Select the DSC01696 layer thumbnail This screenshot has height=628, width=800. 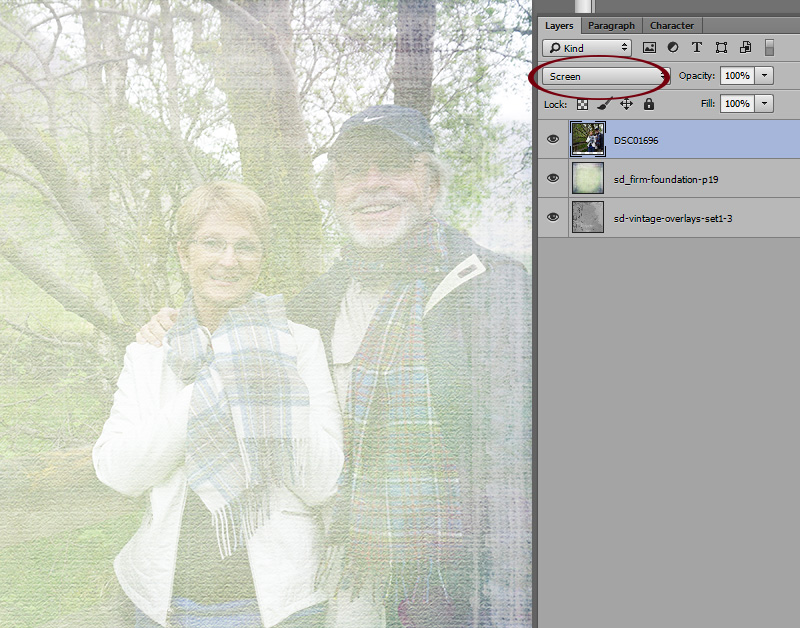(x=588, y=139)
